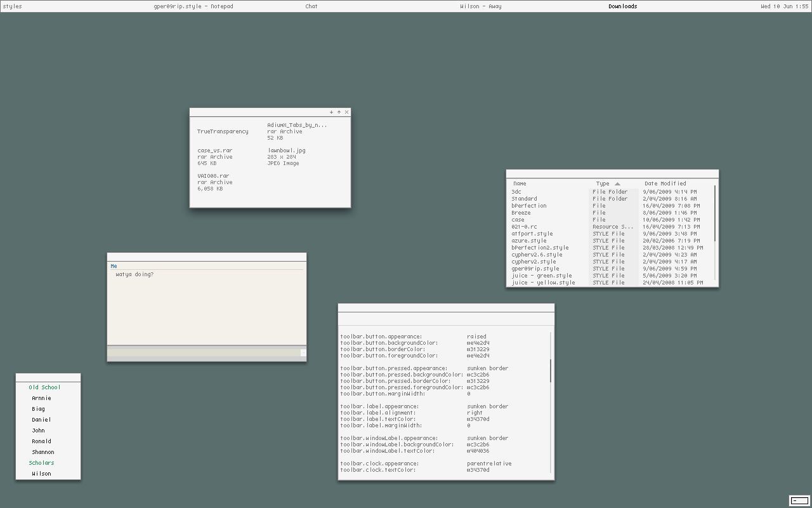This screenshot has height=508, width=812.
Task: Select 'atfport.style' in styles list
Action: coord(532,234)
